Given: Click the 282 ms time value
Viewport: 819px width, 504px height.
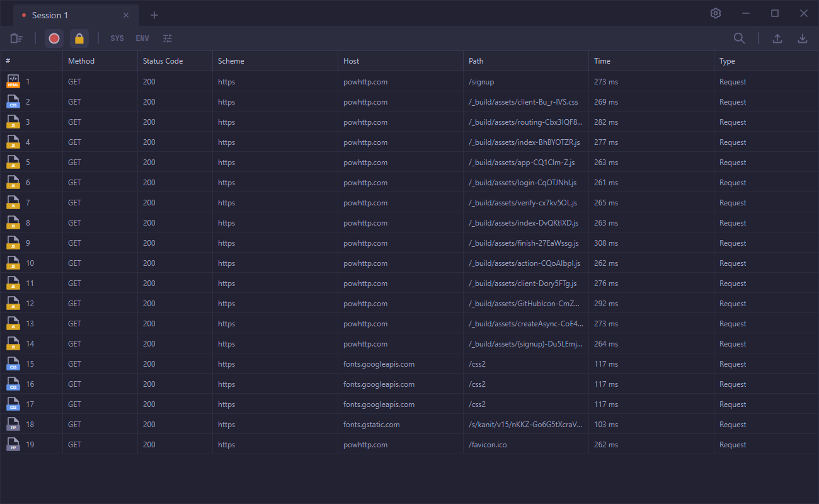Looking at the screenshot, I should point(606,122).
